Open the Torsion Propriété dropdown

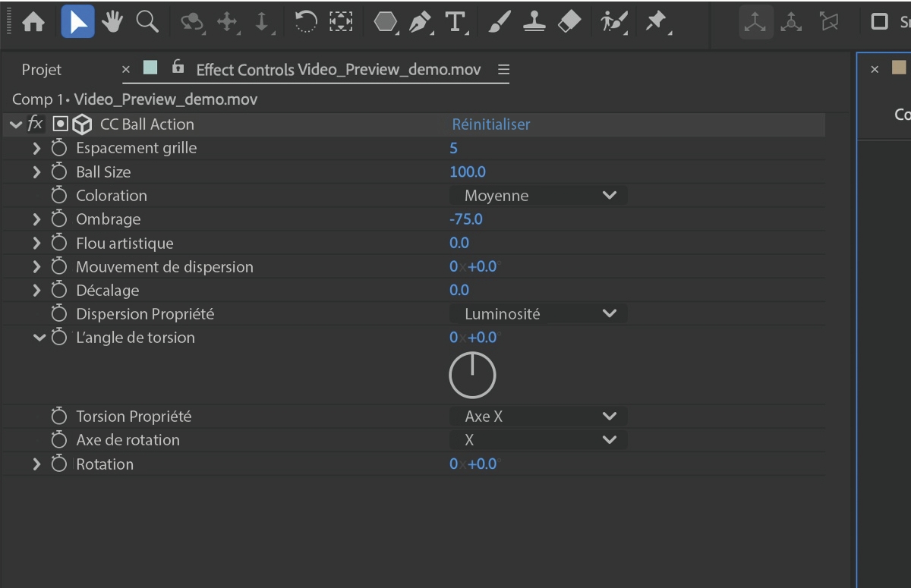click(x=537, y=416)
